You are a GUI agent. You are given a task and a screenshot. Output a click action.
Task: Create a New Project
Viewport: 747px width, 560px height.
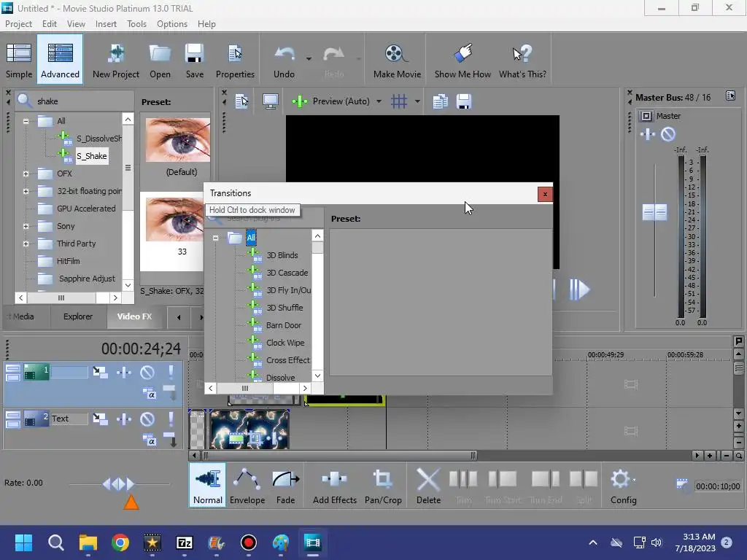[x=116, y=61]
